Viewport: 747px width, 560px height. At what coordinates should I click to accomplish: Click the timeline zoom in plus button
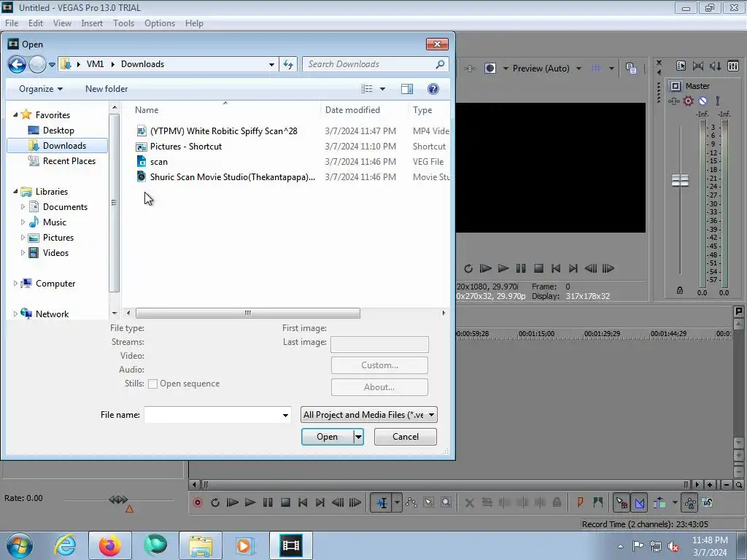click(x=710, y=485)
